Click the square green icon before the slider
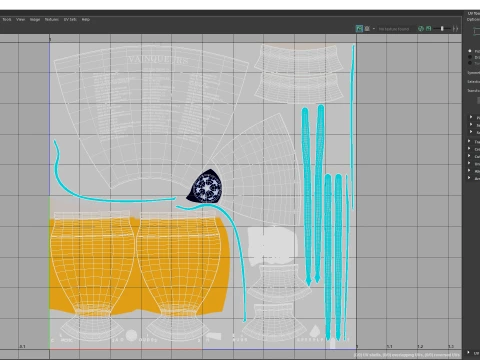The height and width of the screenshot is (360, 480). [428, 29]
